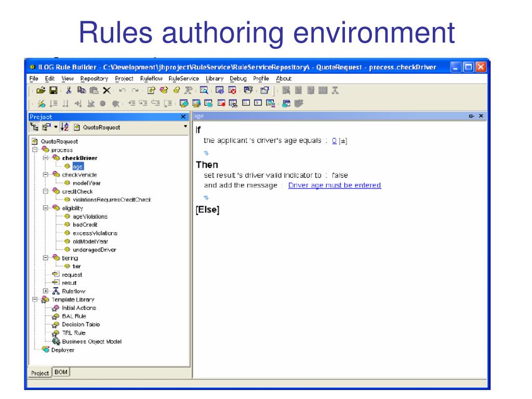Click the increase indent icon in second toolbar row
Viewport: 532px width, 399px height.
pos(131,103)
